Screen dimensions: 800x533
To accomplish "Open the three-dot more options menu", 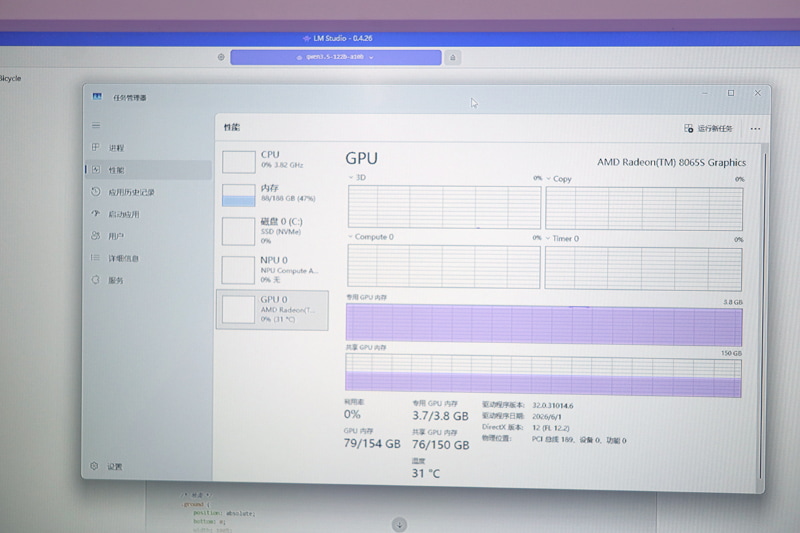I will pos(755,129).
